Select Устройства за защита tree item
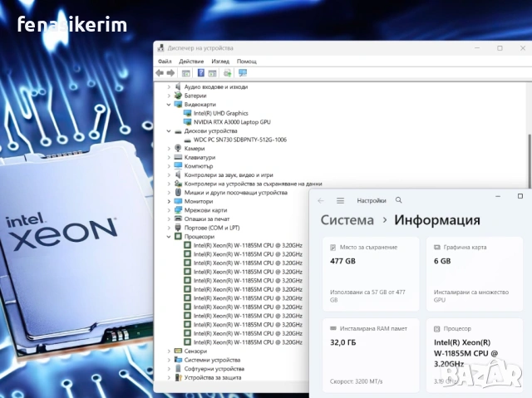 [213, 378]
